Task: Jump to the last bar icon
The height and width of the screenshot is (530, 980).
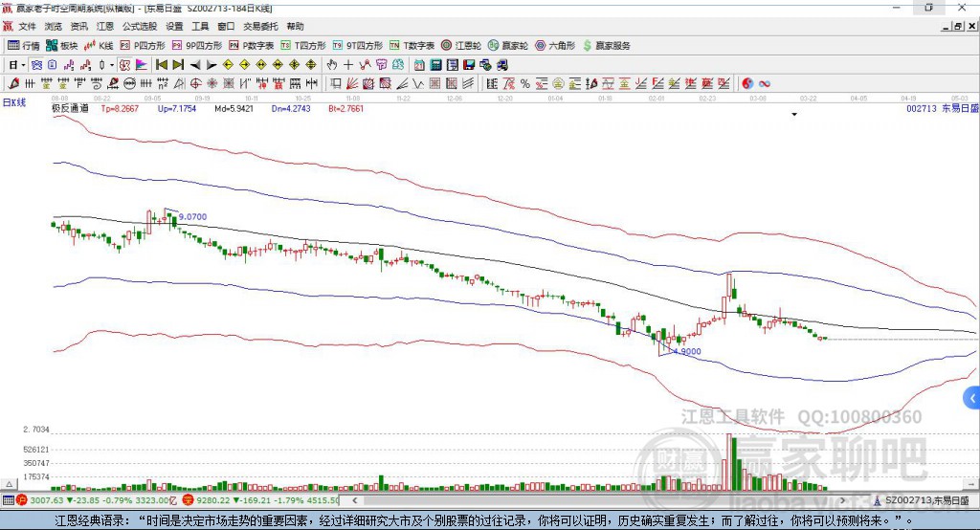Action: coord(178,65)
